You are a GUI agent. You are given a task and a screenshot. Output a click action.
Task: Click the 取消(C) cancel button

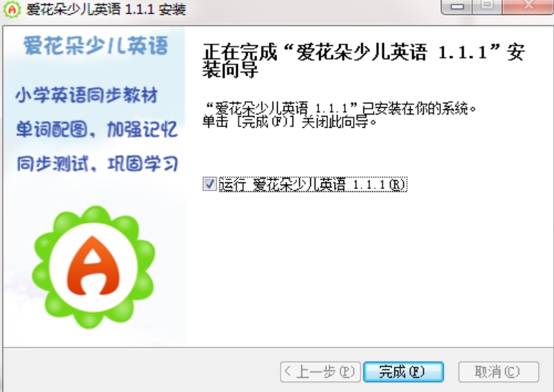tap(499, 371)
